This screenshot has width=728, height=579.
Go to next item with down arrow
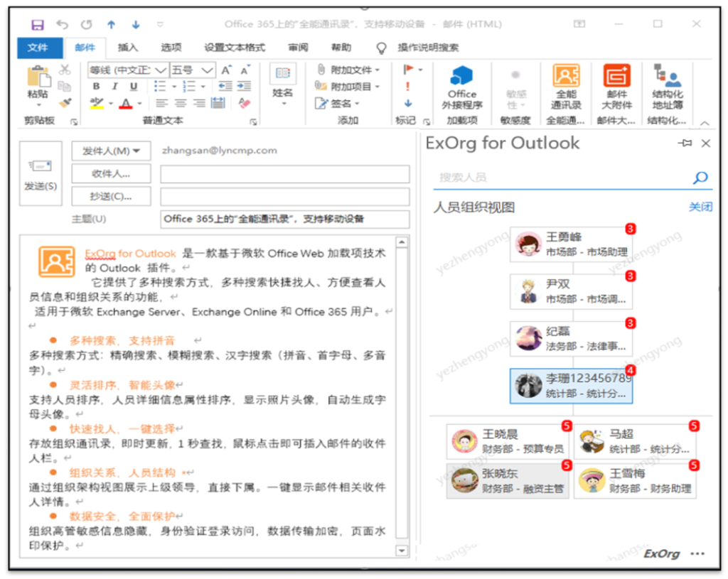coord(136,25)
